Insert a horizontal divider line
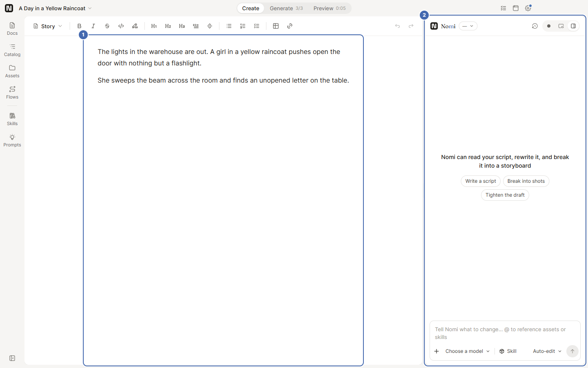Viewport: 588px width, 368px height. click(x=209, y=26)
